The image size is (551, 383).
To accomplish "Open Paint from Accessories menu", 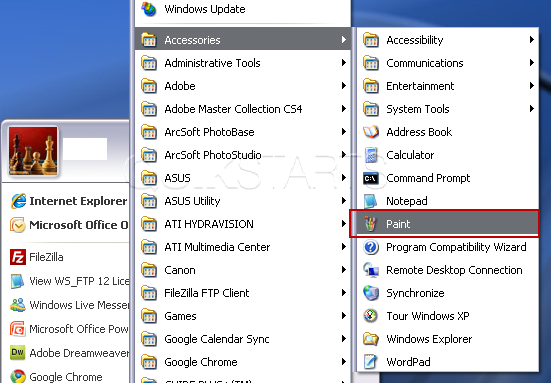I will point(447,224).
